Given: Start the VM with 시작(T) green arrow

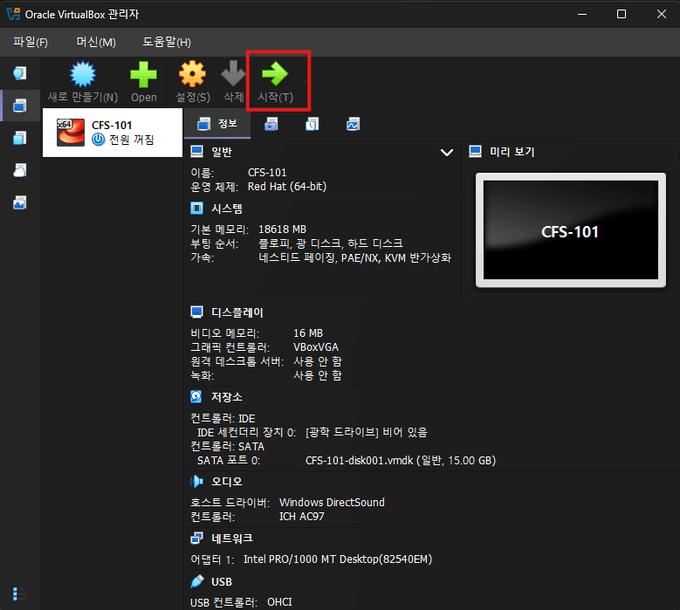Looking at the screenshot, I should (275, 76).
